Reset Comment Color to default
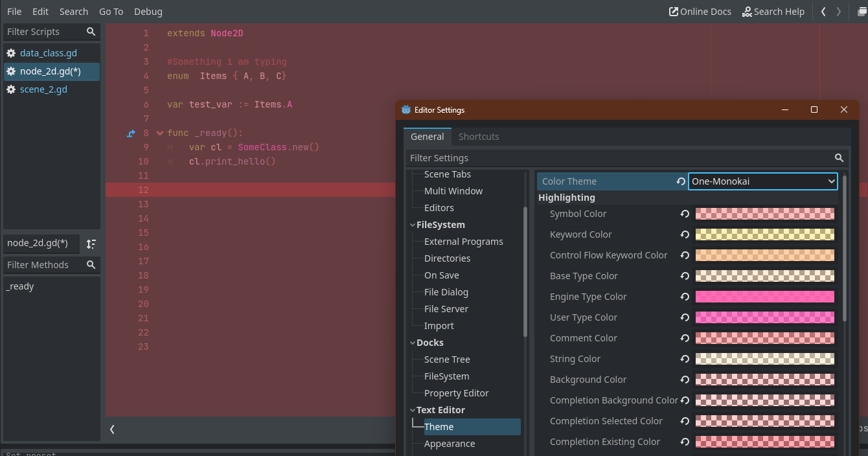Screen dimensions: 868x456 pos(685,337)
